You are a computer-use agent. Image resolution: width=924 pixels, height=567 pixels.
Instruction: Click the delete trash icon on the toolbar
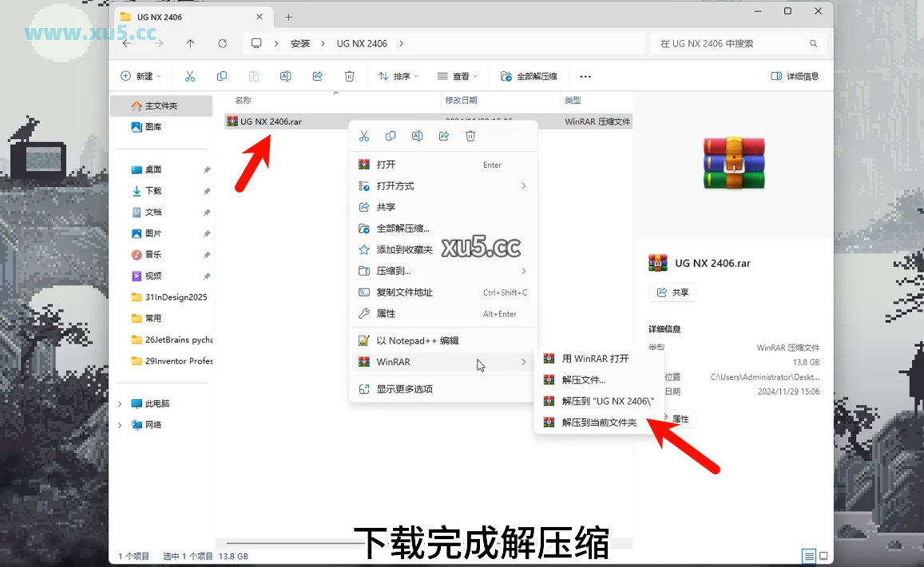(x=349, y=76)
